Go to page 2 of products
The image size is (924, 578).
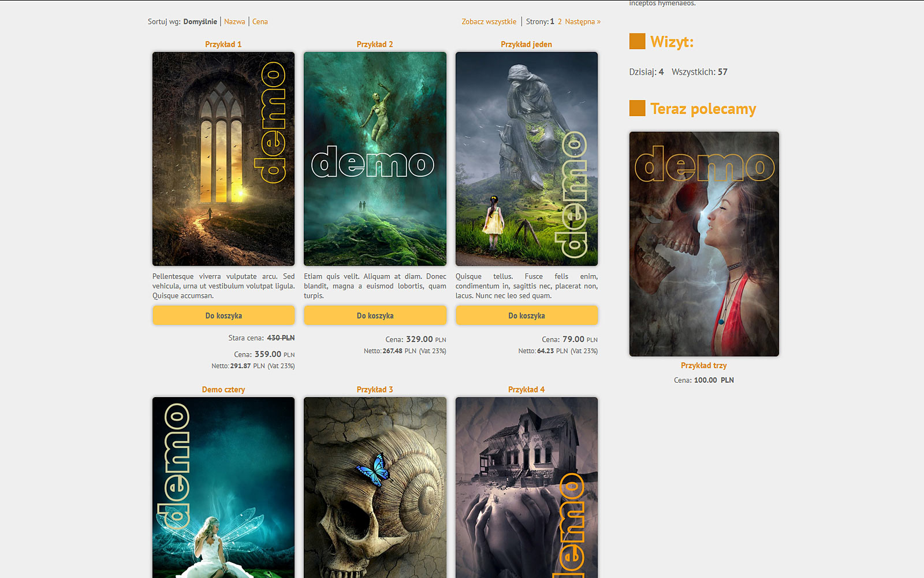coord(560,21)
